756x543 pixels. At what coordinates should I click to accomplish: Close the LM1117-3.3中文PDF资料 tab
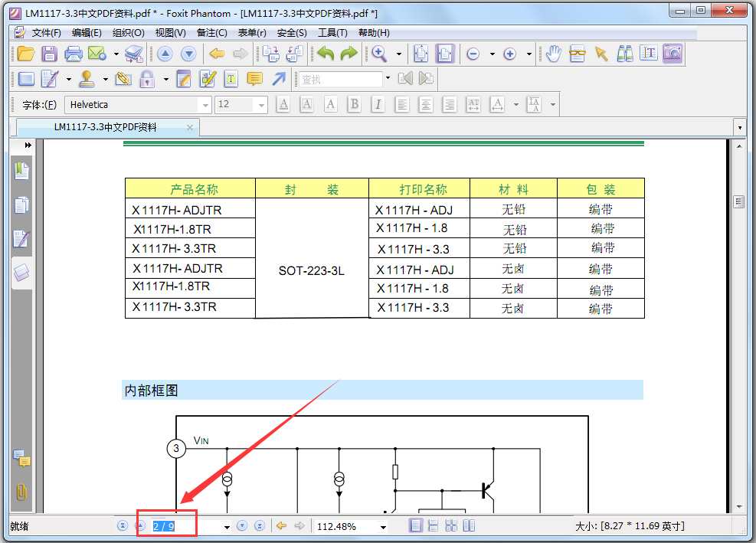click(190, 127)
